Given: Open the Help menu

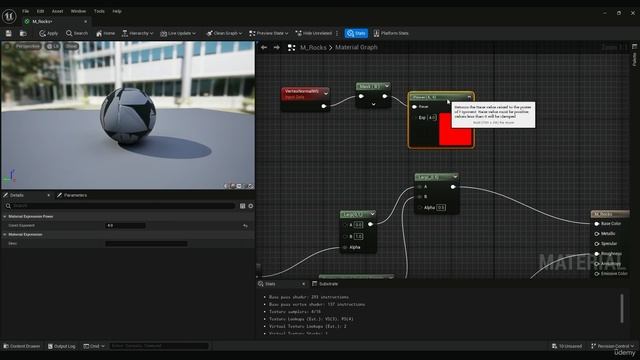Looking at the screenshot, I should tap(117, 11).
